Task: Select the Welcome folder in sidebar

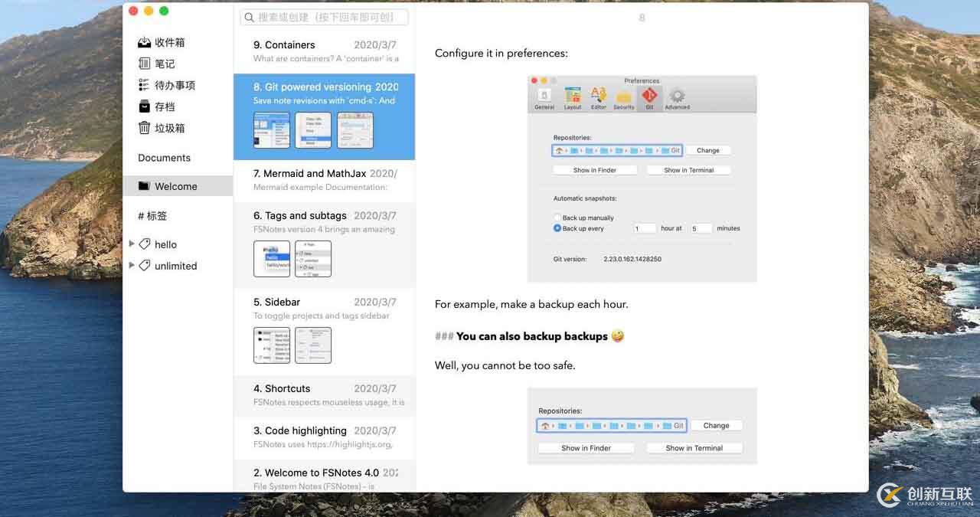Action: pos(178,186)
